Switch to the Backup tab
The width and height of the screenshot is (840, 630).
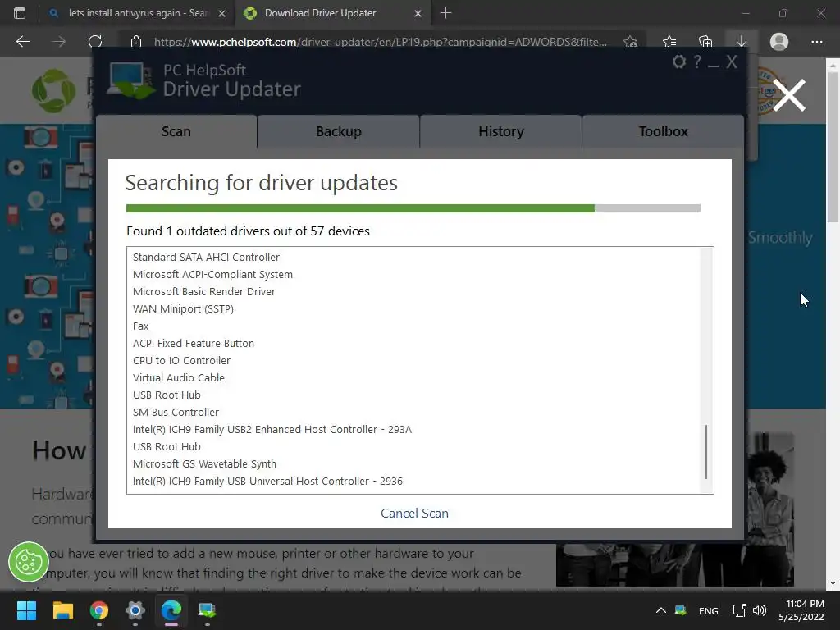pos(339,131)
